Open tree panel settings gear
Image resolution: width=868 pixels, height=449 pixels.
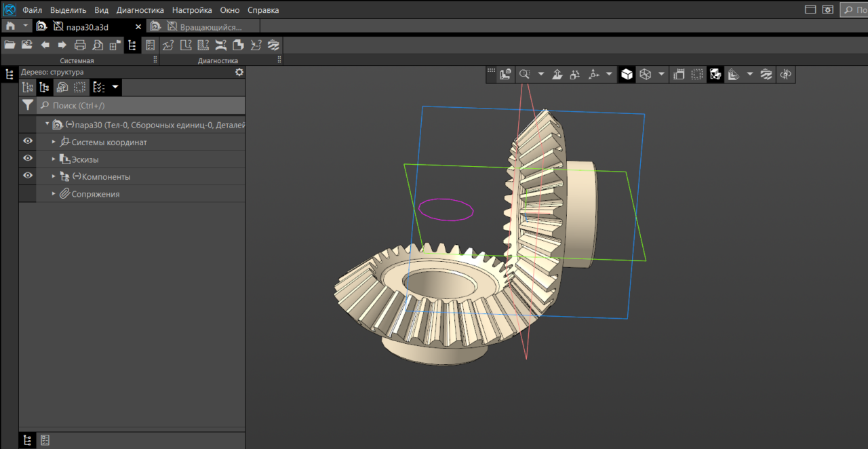[239, 72]
